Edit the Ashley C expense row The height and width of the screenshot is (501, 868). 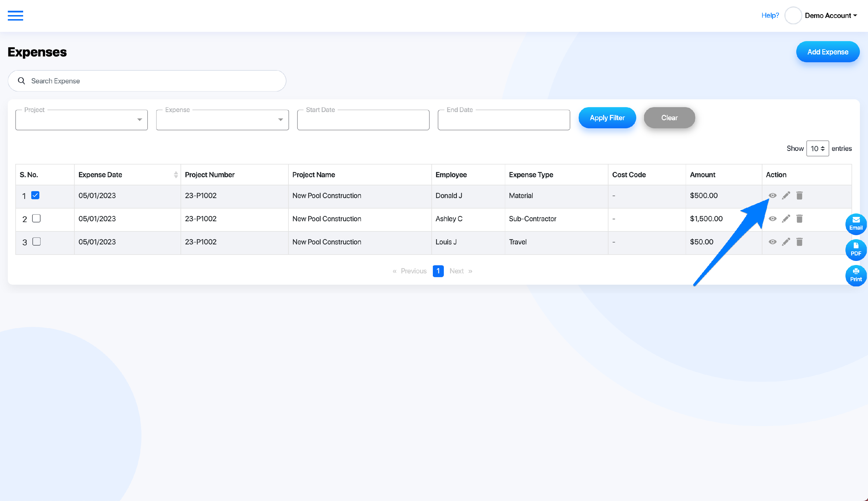(786, 218)
